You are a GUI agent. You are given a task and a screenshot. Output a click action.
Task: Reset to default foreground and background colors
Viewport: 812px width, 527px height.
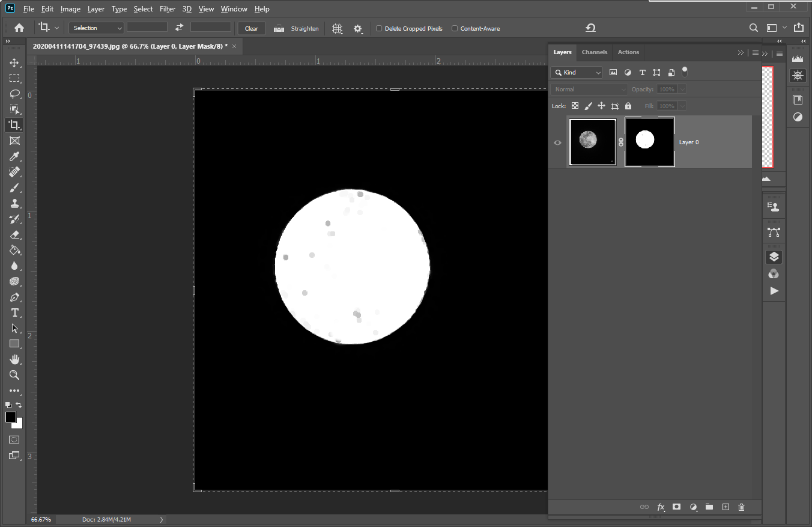pyautogui.click(x=8, y=405)
